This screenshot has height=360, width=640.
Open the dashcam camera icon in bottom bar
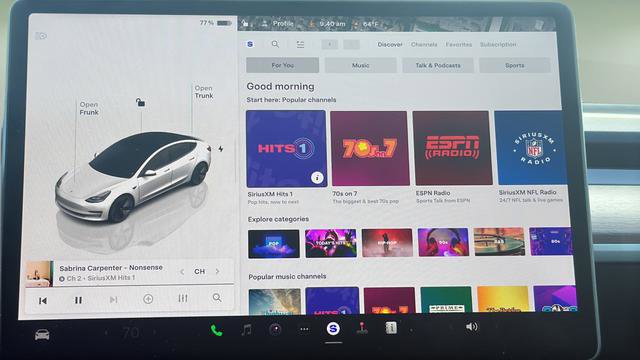click(x=275, y=329)
